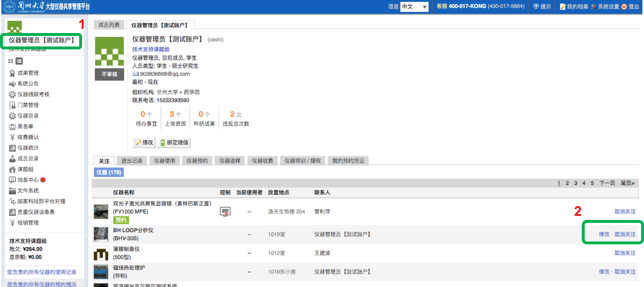Click the 磁场热处理炉 instrument thumbnail

point(101,272)
